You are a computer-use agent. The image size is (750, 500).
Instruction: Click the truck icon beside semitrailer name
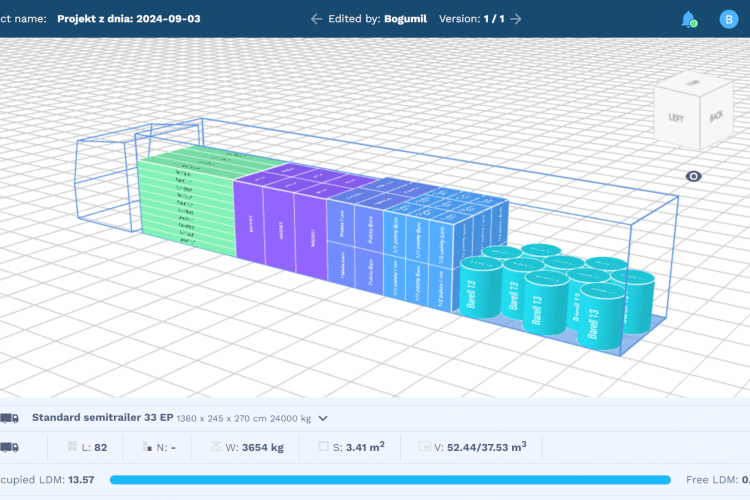(x=9, y=418)
